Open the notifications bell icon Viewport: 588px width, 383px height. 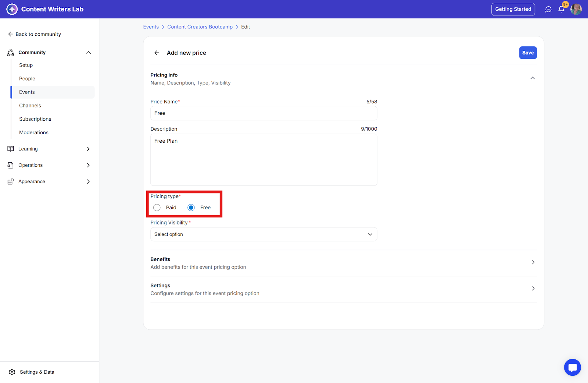coord(561,9)
